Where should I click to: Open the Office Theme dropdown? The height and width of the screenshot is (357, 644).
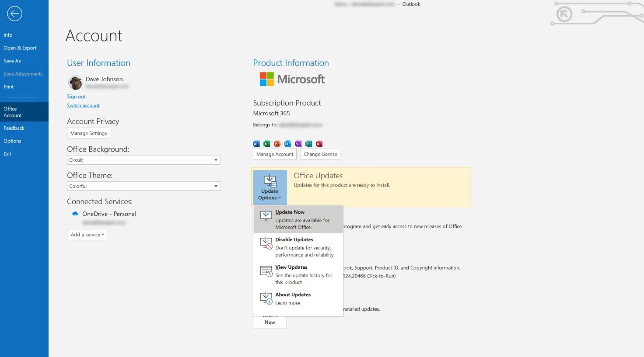click(143, 186)
